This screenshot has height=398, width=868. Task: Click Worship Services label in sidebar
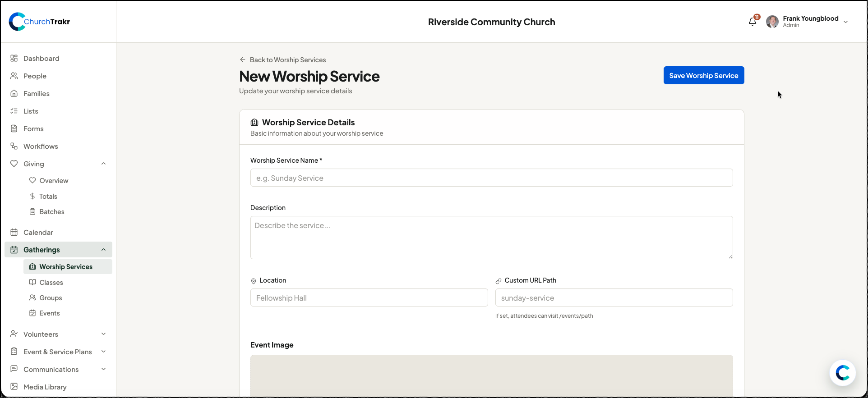pos(66,267)
